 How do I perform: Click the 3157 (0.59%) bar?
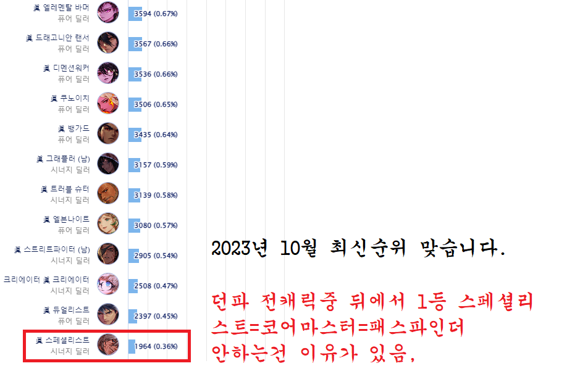click(134, 165)
